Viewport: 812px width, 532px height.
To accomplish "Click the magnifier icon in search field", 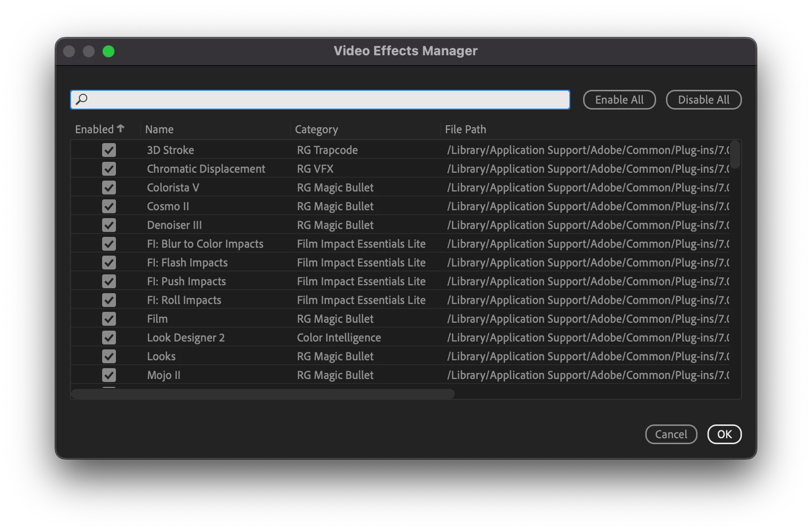I will pos(82,99).
